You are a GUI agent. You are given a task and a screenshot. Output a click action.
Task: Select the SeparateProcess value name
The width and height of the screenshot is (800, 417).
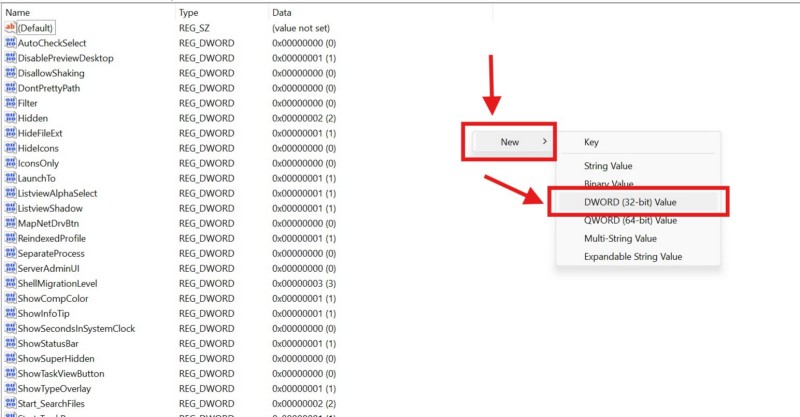coord(52,253)
